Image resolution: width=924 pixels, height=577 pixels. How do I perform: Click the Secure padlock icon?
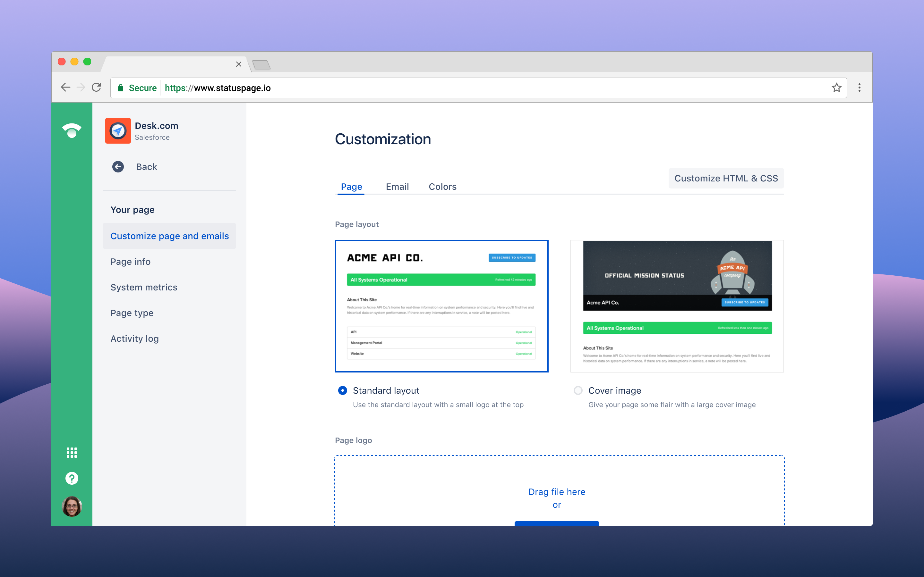click(x=121, y=88)
